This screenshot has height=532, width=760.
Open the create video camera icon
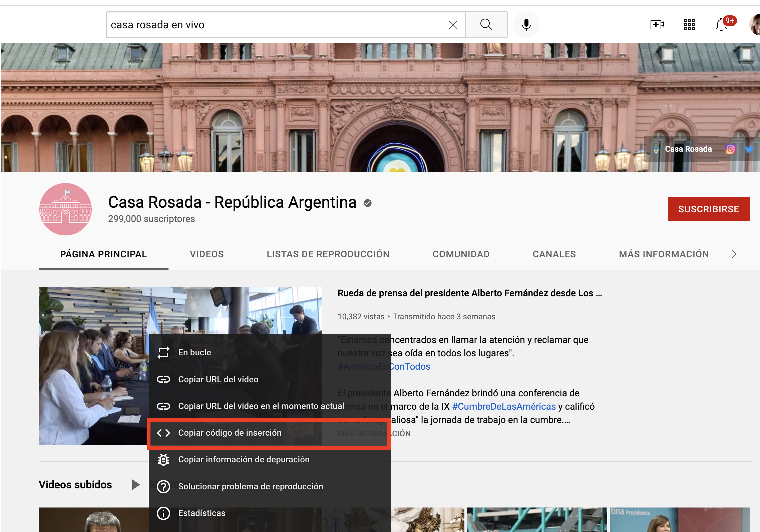[x=657, y=25]
